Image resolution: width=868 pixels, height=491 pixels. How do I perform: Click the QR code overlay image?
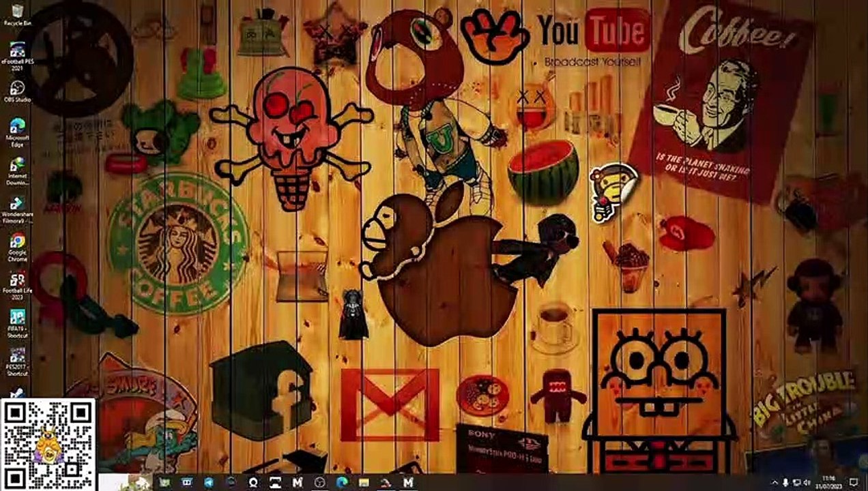click(48, 444)
